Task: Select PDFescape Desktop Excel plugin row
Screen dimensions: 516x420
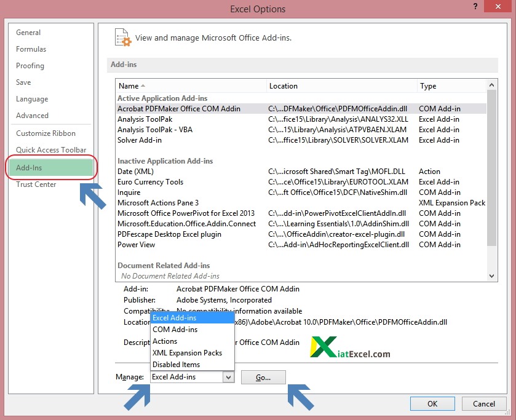Action: tap(301, 234)
